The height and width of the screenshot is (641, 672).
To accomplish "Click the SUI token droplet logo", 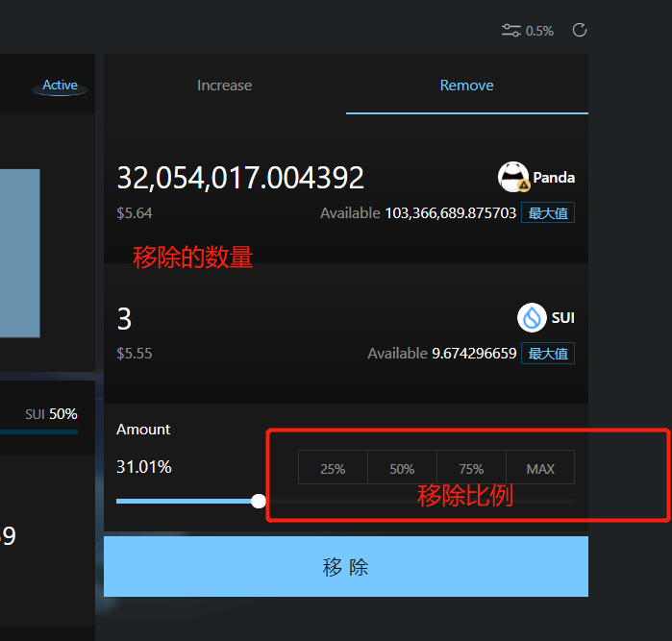I will pyautogui.click(x=532, y=317).
